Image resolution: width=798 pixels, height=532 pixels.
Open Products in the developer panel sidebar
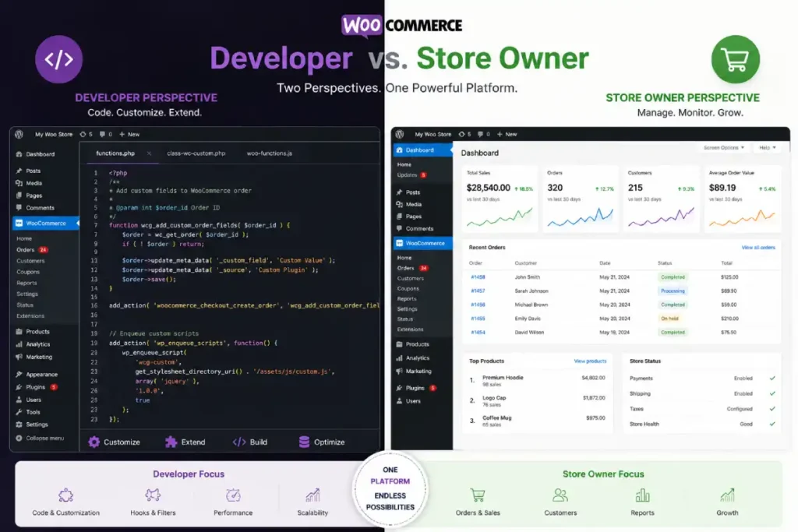coord(33,332)
